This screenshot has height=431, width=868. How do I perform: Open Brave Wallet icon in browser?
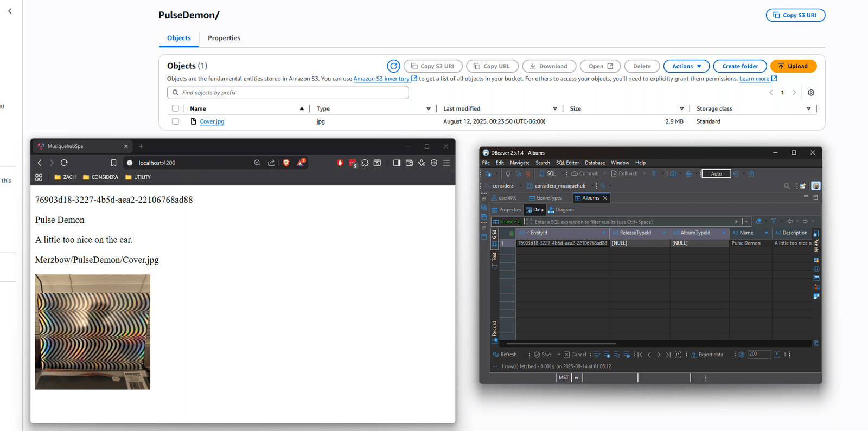click(409, 163)
